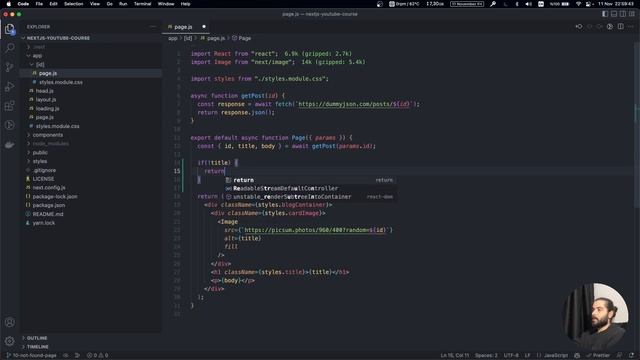640x360 pixels.
Task: Open the Selection menu
Action: click(73, 4)
